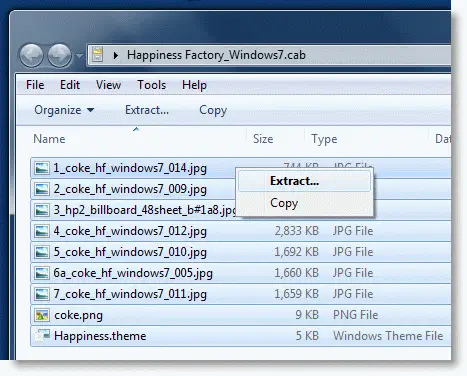The image size is (467, 376).
Task: Click Happiness Factory_Windows7.cab in the address bar
Action: [x=216, y=55]
